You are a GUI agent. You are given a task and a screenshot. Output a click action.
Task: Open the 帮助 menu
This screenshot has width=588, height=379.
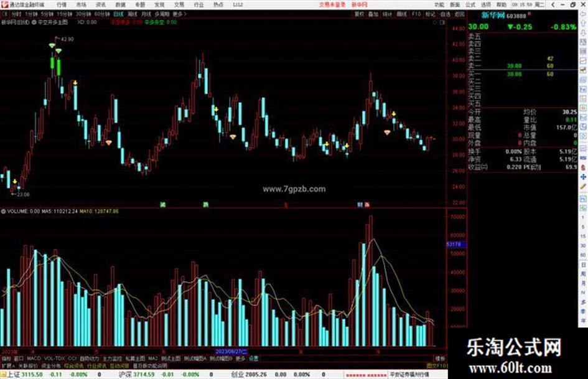502,4
